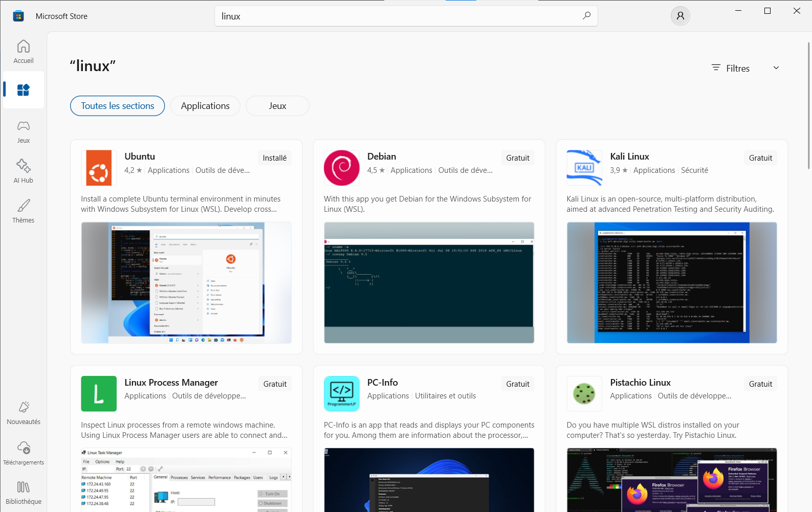Image resolution: width=812 pixels, height=512 pixels.
Task: Click the Pistachio Linux app icon
Action: (584, 394)
